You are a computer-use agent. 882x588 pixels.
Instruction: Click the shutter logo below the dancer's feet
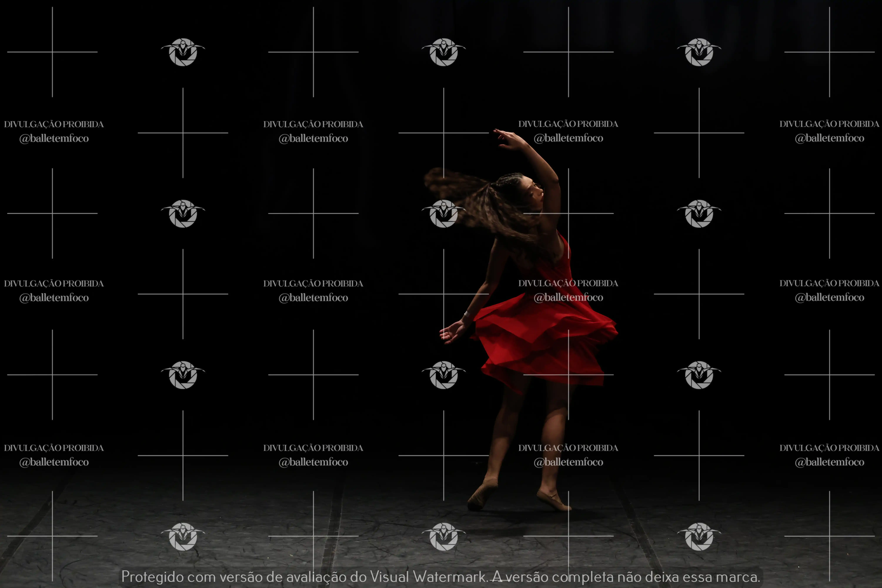pos(444,537)
